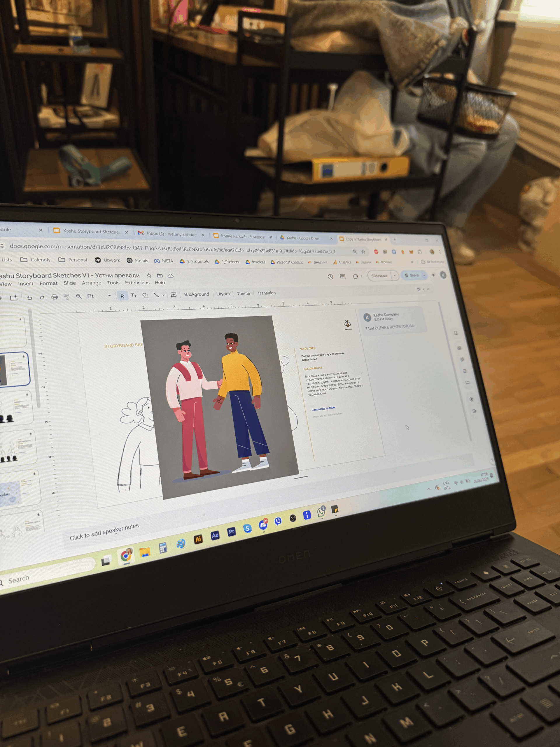Viewport: 560px width, 747px height.
Task: Open version history clock icon
Action: [x=330, y=277]
